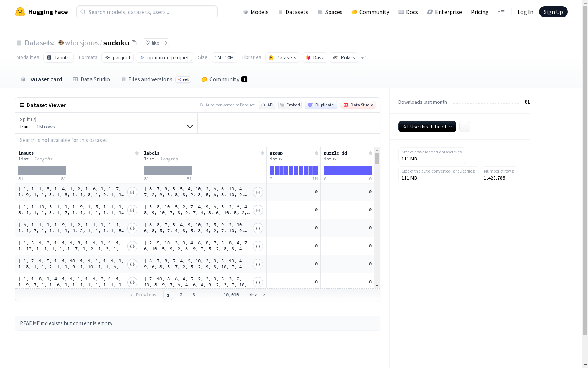Expand JSON of inputs cell starting 1, 1, 10, 5
Screen dimensions: 588x368
tap(132, 210)
